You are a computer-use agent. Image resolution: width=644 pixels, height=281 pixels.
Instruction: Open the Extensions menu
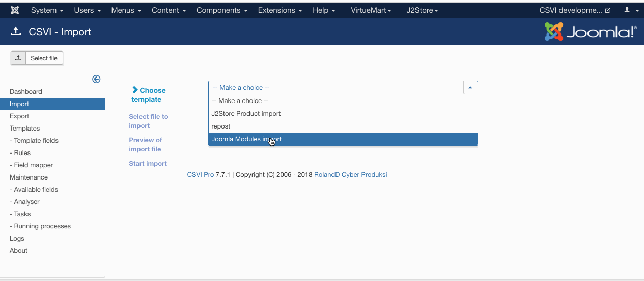280,10
